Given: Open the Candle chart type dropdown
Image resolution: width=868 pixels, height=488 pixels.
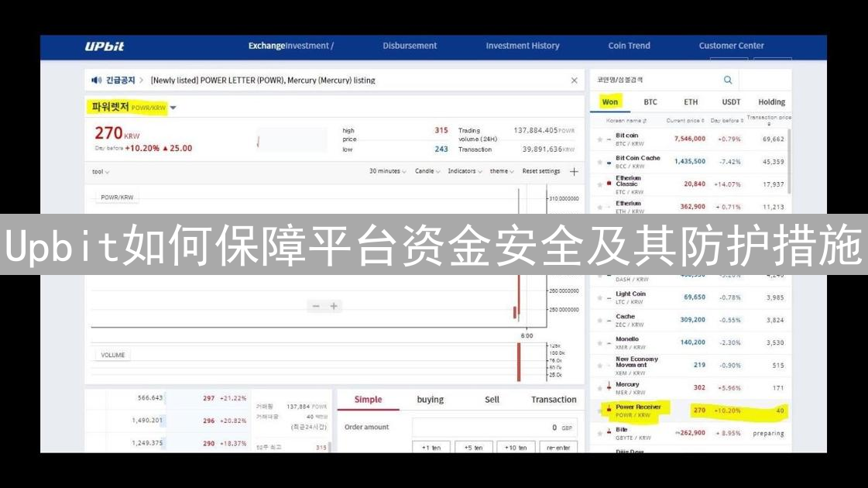Looking at the screenshot, I should click(x=427, y=171).
